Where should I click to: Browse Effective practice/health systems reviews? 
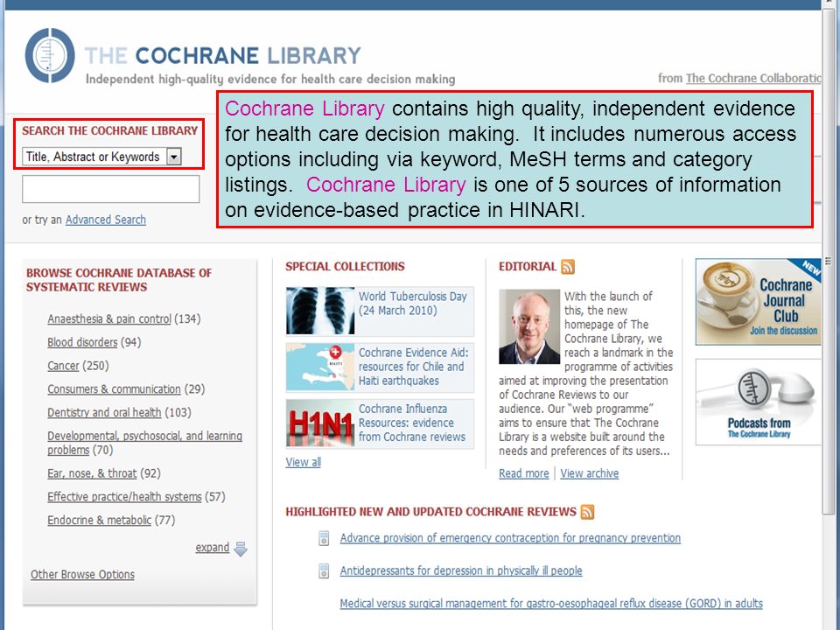click(x=124, y=497)
